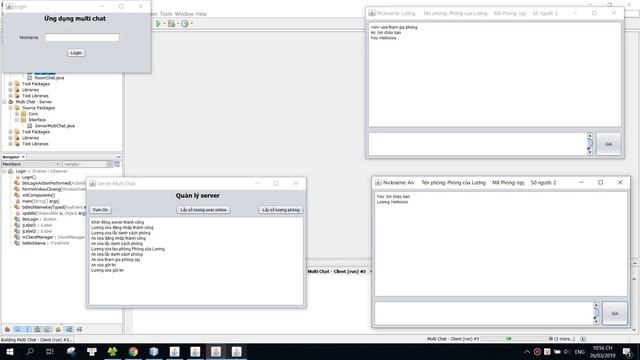Select mClientManager field in Navigator
The width and height of the screenshot is (640, 360).
click(53, 237)
